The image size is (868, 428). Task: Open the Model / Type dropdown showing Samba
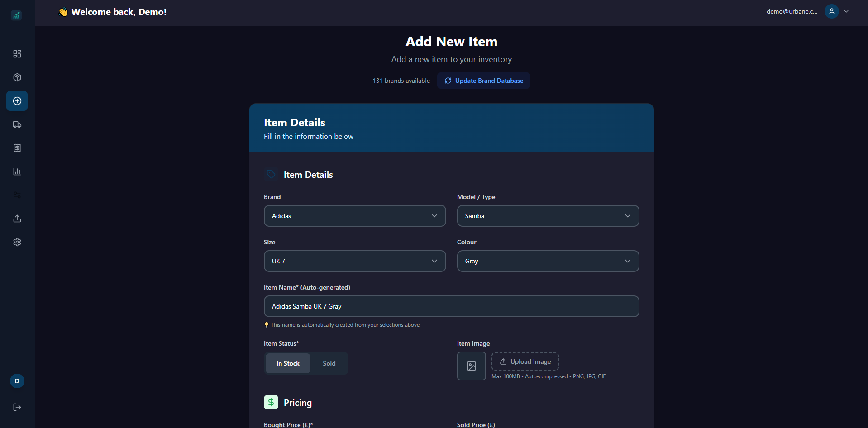pyautogui.click(x=548, y=216)
